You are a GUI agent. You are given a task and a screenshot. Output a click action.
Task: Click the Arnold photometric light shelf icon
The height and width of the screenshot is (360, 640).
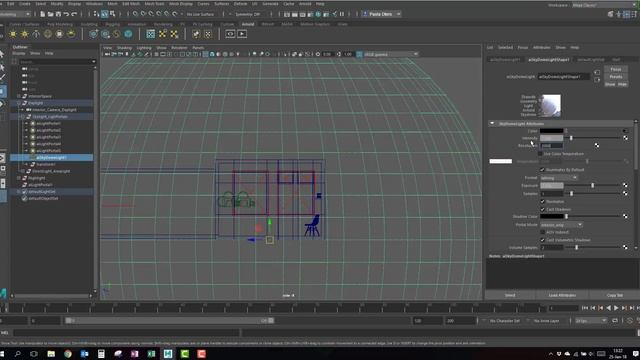[36, 34]
